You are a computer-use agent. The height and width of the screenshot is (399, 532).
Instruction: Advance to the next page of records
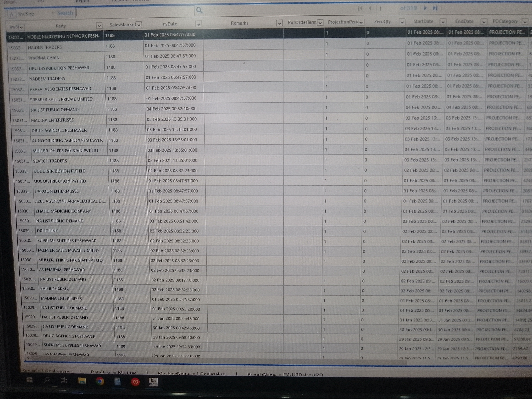coord(425,8)
